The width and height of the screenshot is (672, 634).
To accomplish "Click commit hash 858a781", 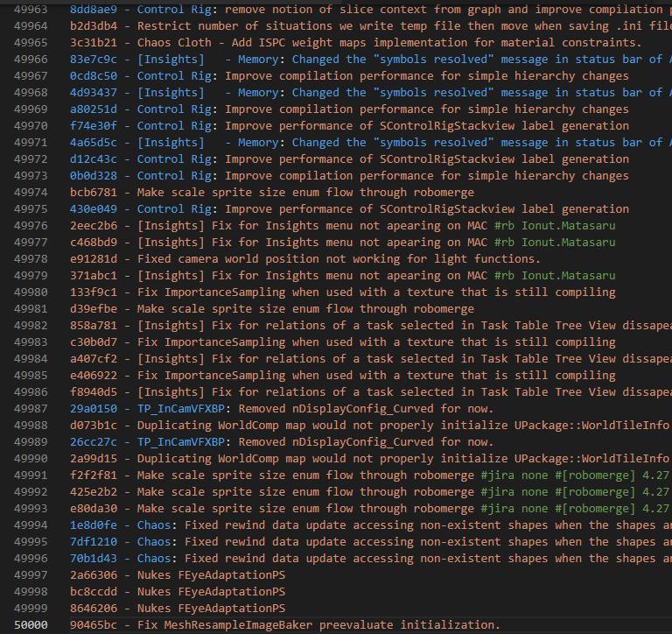I will coord(94,326).
